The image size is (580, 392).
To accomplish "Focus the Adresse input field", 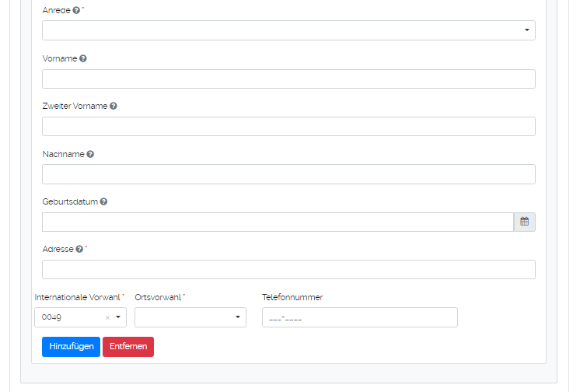I will pos(288,269).
